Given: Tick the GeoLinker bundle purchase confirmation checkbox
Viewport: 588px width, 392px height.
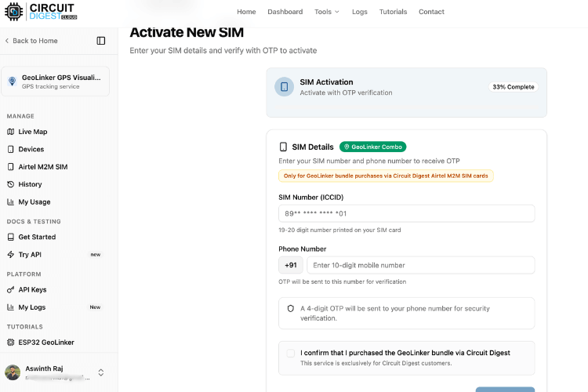Looking at the screenshot, I should click(x=291, y=353).
